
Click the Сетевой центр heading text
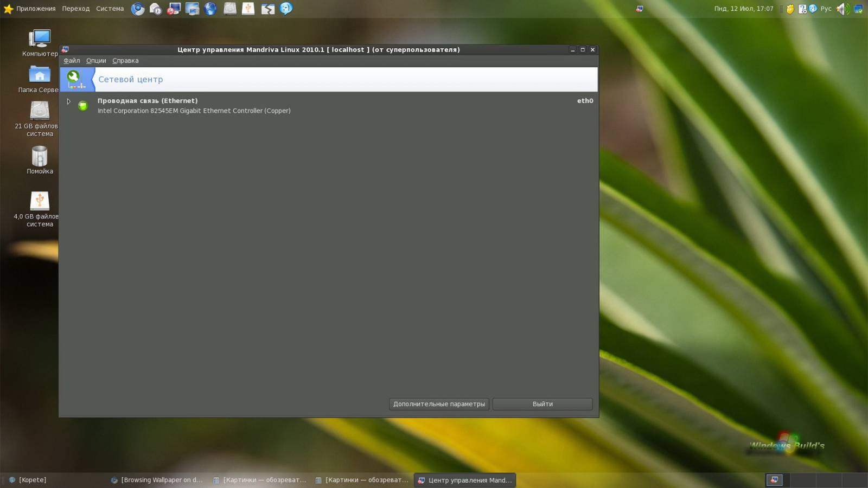pyautogui.click(x=131, y=79)
